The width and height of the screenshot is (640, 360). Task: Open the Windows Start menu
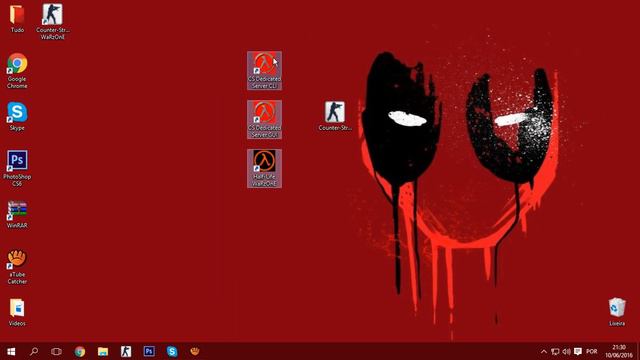pyautogui.click(x=11, y=351)
